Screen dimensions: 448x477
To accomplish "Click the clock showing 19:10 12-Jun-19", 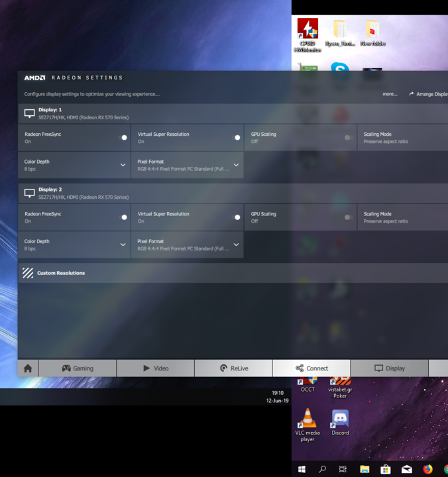I will (278, 397).
